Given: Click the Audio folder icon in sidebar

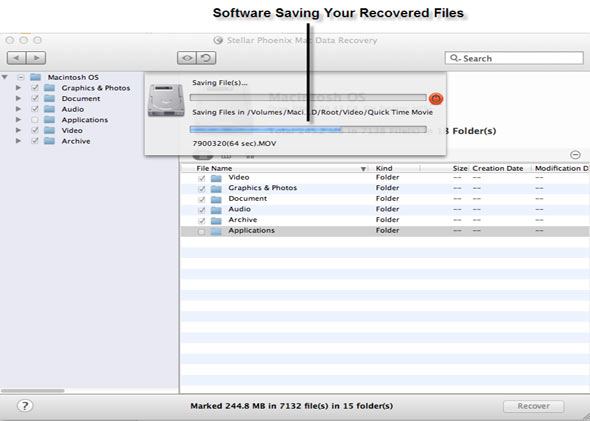Looking at the screenshot, I should (x=49, y=109).
